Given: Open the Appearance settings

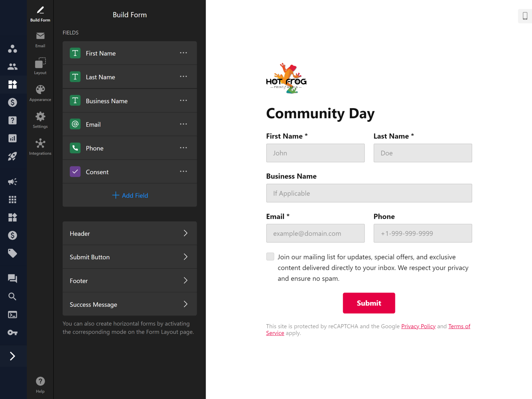Looking at the screenshot, I should tap(40, 93).
